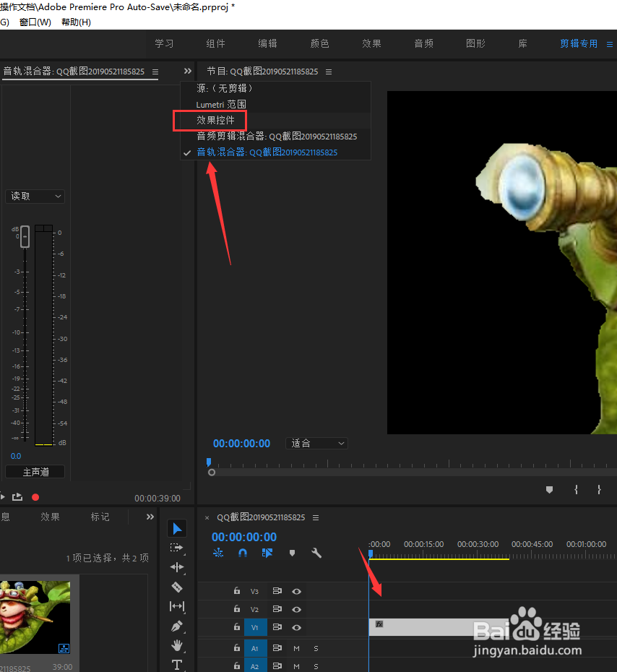Viewport: 617px width, 672px height.
Task: Click the master volume fader handle
Action: [x=25, y=236]
